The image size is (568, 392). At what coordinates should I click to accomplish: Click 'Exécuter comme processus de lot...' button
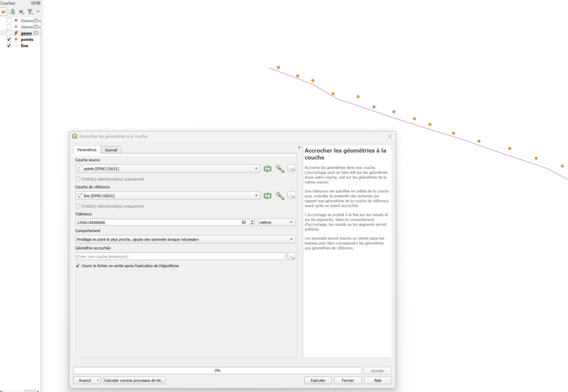pos(134,380)
